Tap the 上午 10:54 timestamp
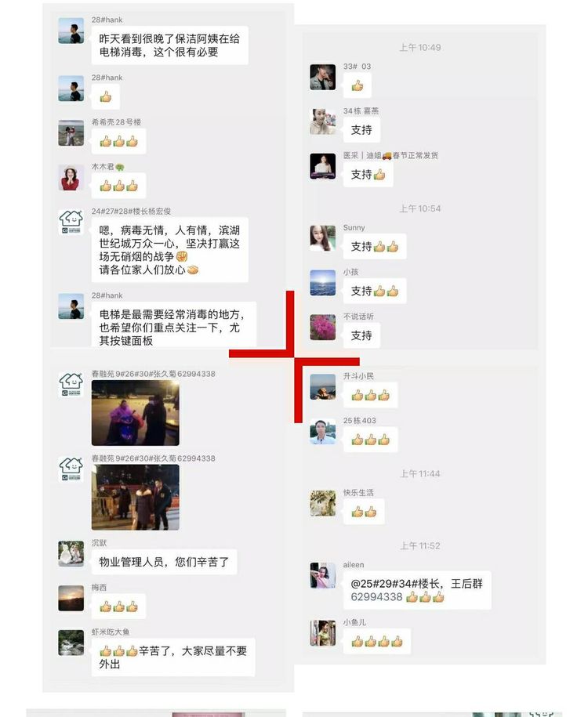The height and width of the screenshot is (717, 588). pyautogui.click(x=420, y=209)
